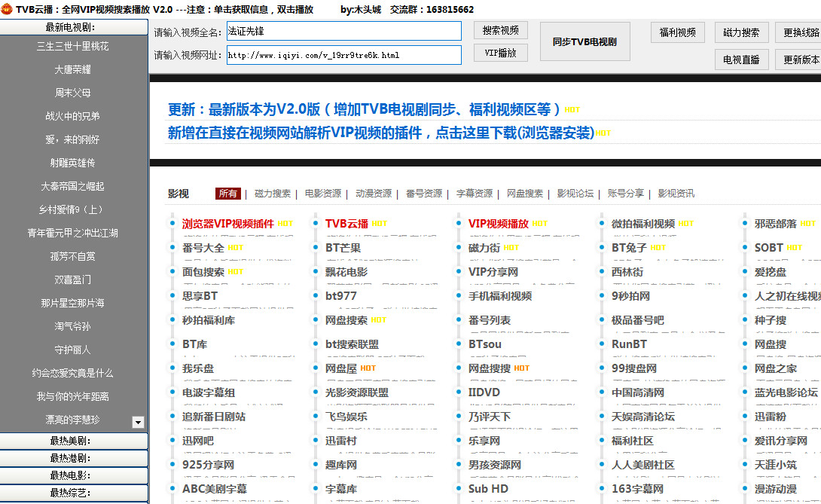Viewport: 821px width, 504px height.
Task: Switch to 字幕资源 tab
Action: tap(475, 194)
